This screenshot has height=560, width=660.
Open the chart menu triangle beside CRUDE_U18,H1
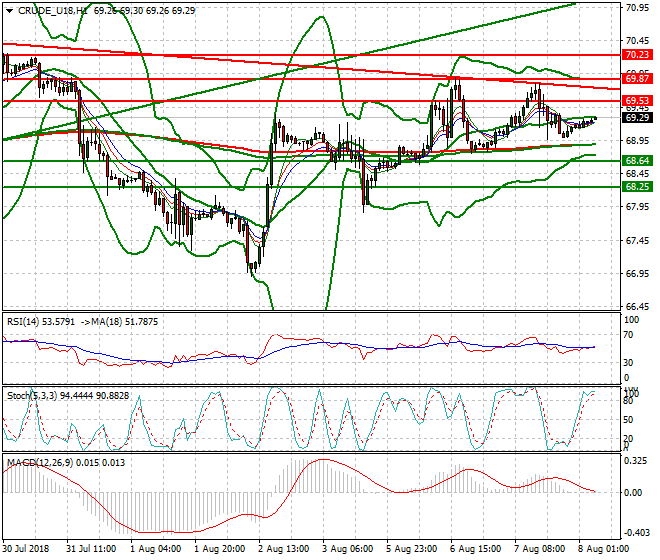pos(9,11)
